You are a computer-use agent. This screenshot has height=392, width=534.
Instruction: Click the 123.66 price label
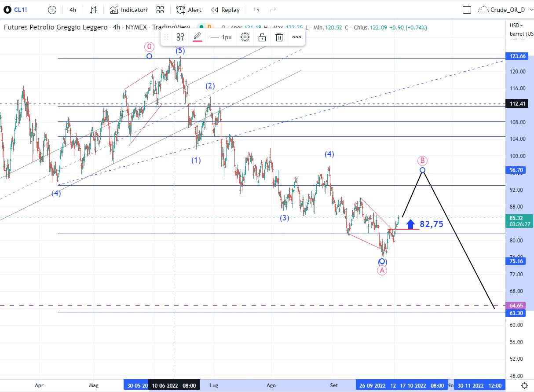tap(517, 56)
